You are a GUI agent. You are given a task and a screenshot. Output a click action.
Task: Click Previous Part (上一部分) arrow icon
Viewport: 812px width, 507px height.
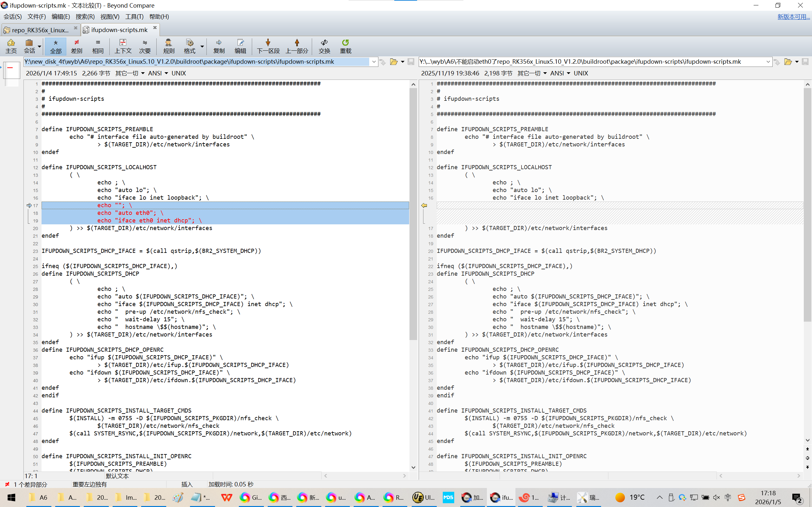pyautogui.click(x=297, y=46)
